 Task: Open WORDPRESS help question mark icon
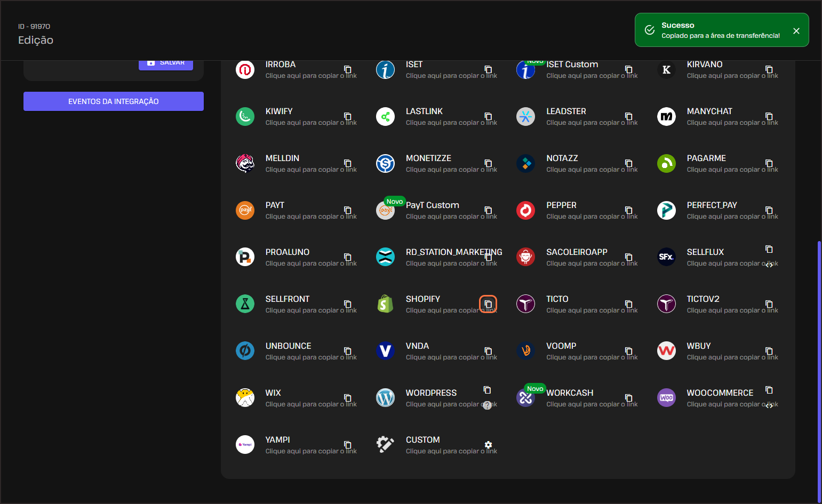pyautogui.click(x=487, y=405)
